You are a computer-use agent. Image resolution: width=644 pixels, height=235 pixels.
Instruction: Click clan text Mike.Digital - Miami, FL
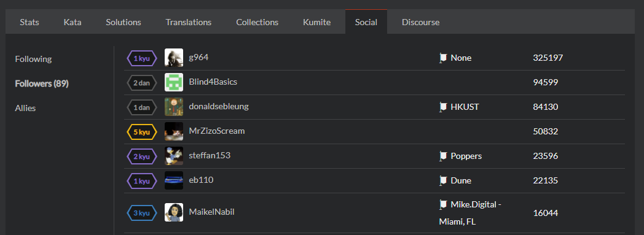coord(470,213)
